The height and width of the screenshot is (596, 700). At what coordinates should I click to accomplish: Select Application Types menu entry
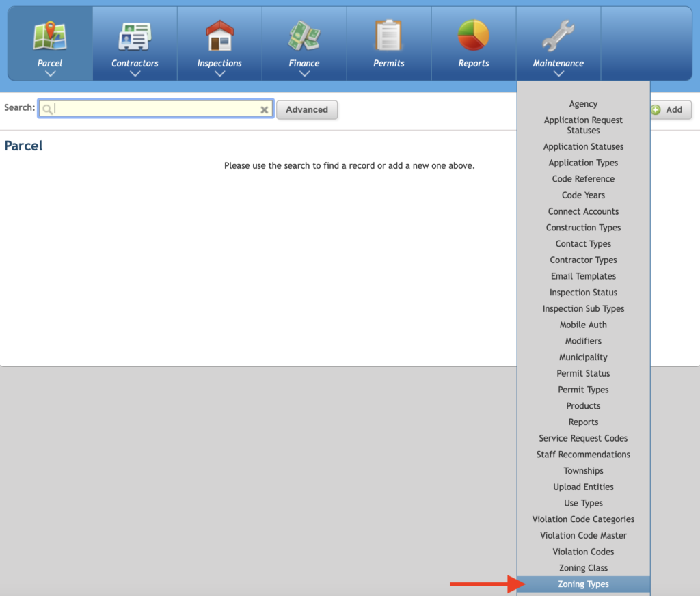point(583,163)
